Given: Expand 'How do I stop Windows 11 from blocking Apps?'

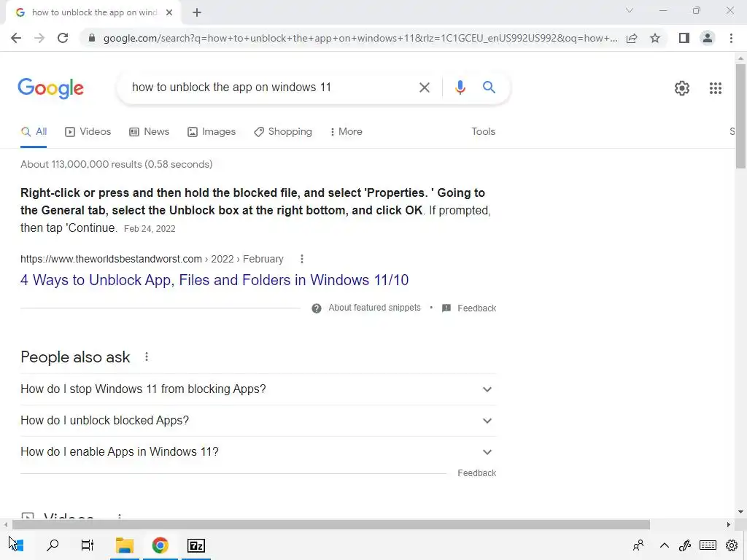Looking at the screenshot, I should coord(258,389).
